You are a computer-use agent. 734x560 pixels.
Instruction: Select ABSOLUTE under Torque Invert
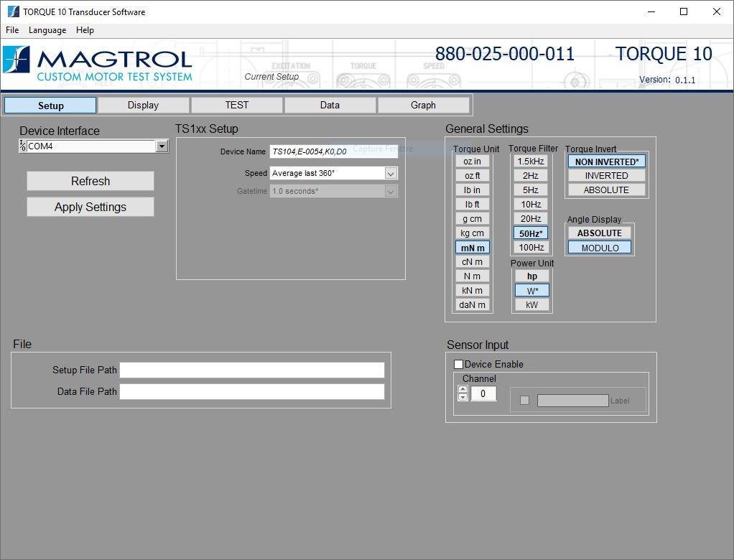[x=607, y=190]
